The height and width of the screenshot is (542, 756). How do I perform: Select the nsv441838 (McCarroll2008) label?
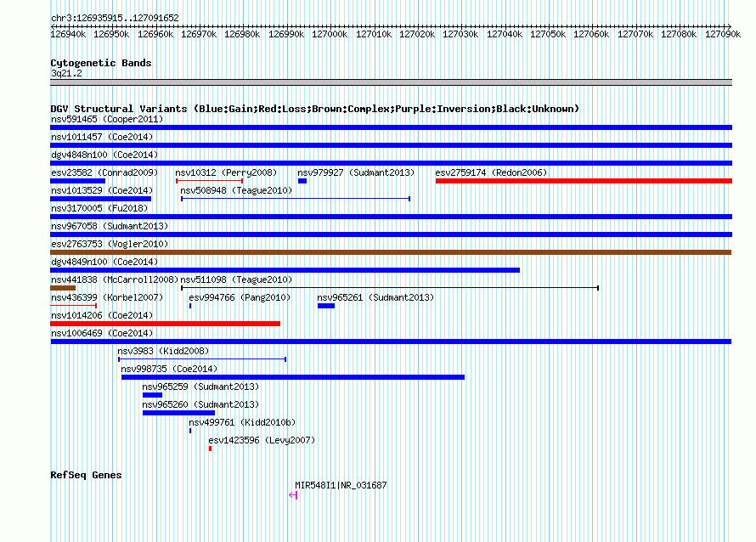115,279
